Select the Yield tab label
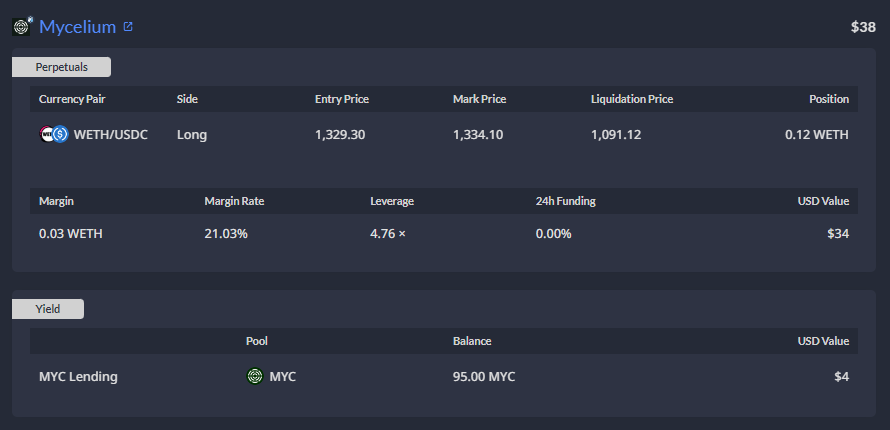This screenshot has width=890, height=430. point(48,309)
